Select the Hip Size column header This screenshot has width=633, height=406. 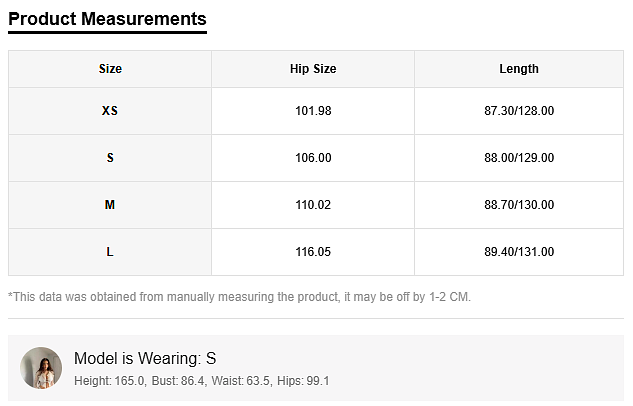point(313,69)
